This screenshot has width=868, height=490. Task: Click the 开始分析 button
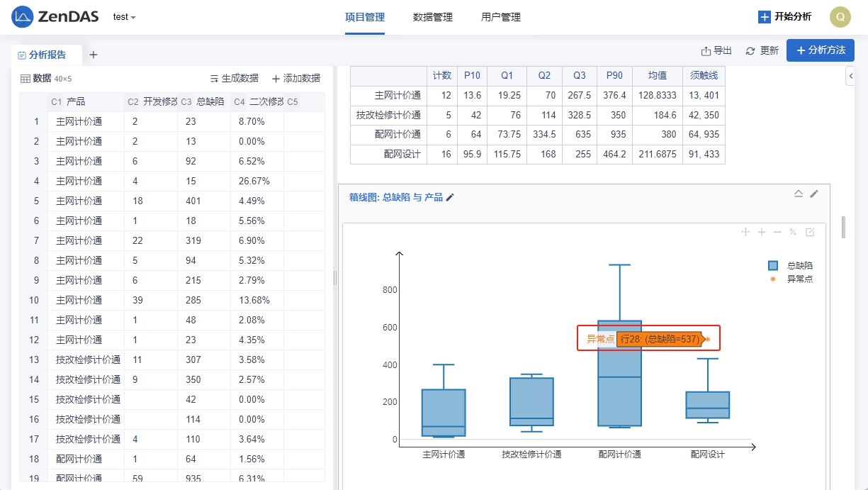tap(784, 17)
